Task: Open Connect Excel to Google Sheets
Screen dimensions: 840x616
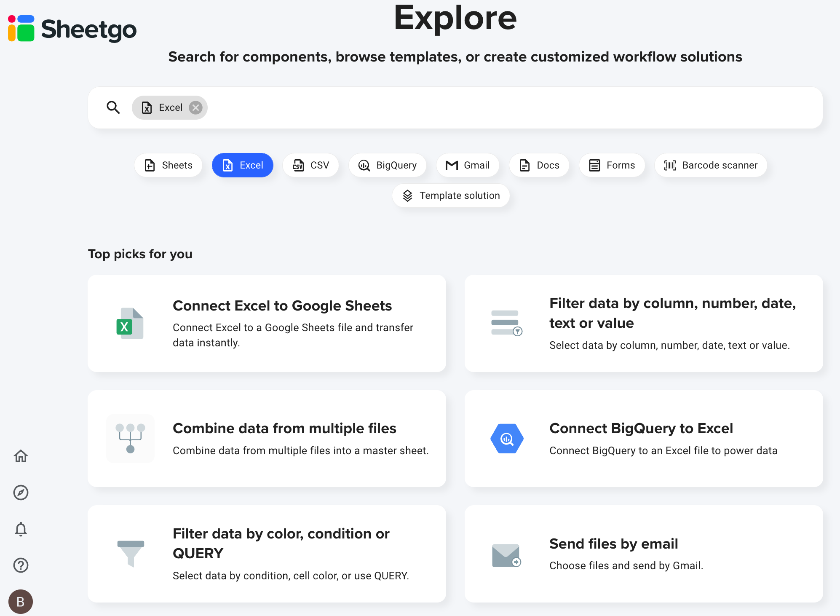Action: point(267,324)
